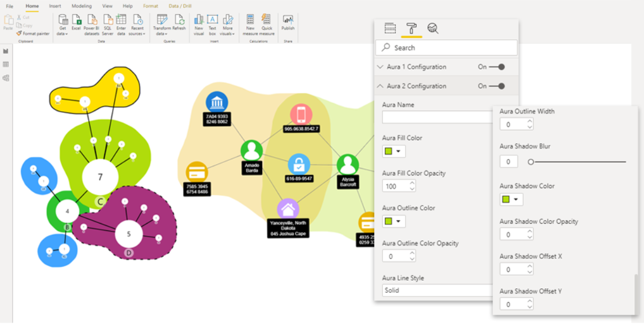Switch to Data view in sidebar
Screen dimensions: 644x327
coord(6,65)
